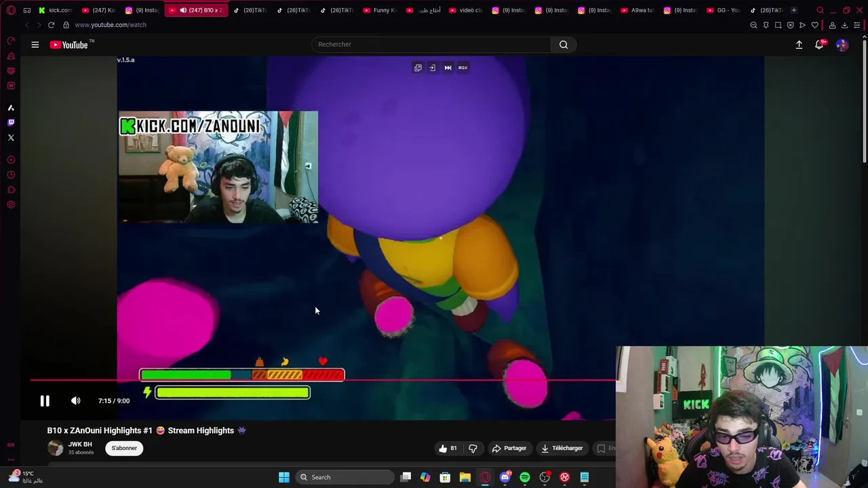Open a new browser tab
868x488 pixels.
(794, 10)
